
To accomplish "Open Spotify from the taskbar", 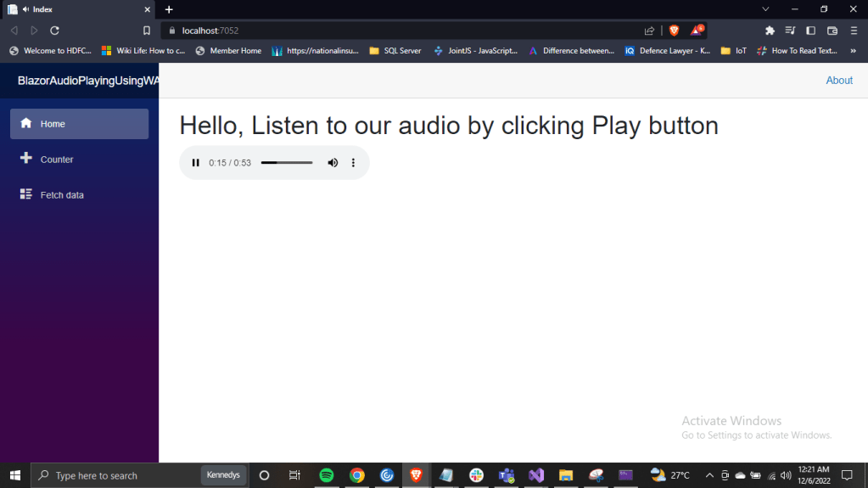I will (327, 475).
